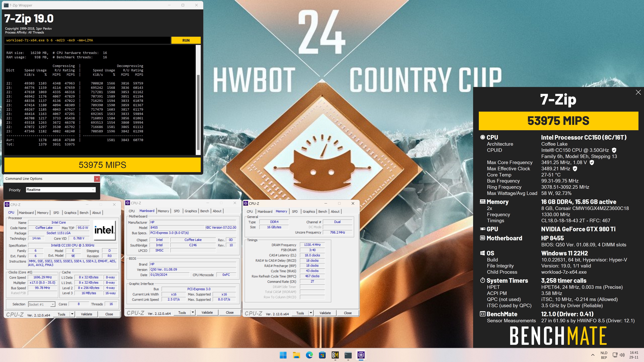Select Bench tab in right CPU-Z window

pos(323,212)
